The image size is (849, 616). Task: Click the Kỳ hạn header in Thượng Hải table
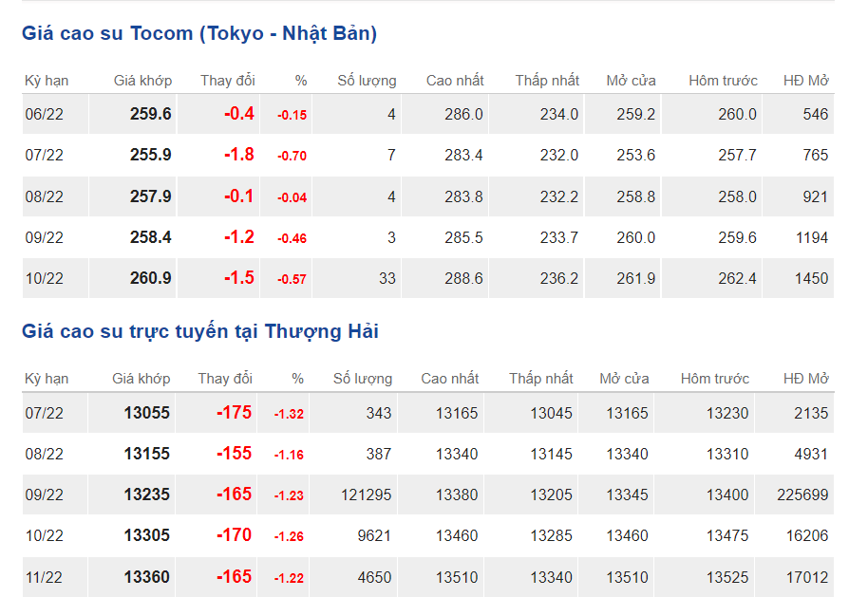click(x=47, y=379)
